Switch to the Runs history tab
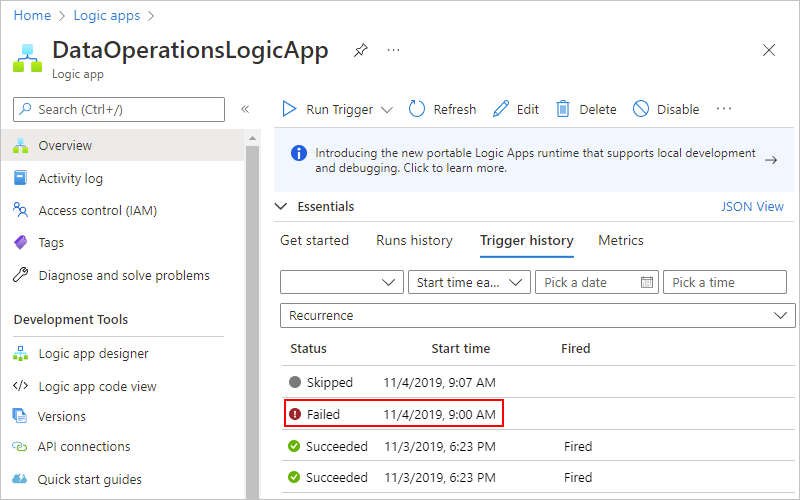 [x=414, y=240]
